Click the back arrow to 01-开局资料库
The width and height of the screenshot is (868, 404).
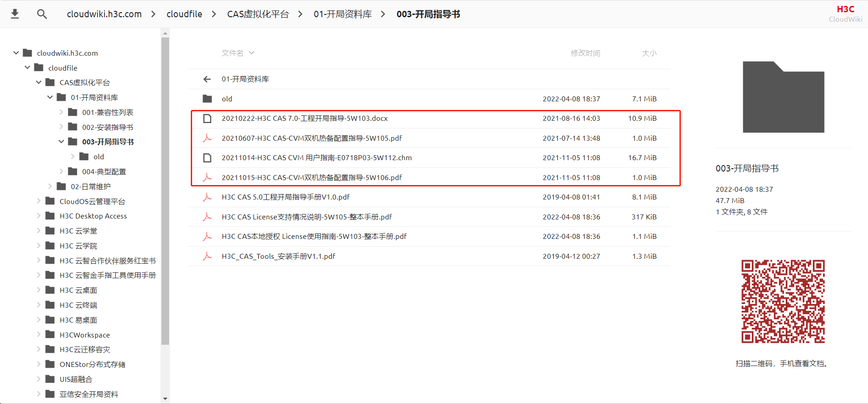[x=207, y=79]
